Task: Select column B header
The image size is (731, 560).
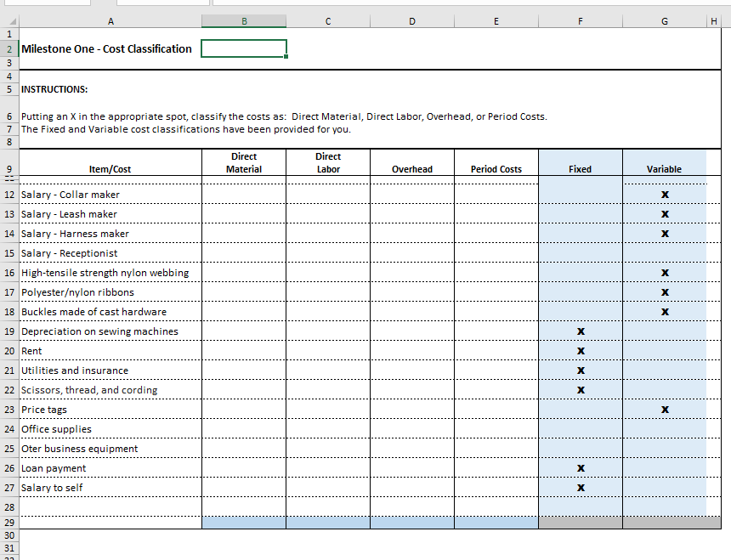Action: click(244, 21)
